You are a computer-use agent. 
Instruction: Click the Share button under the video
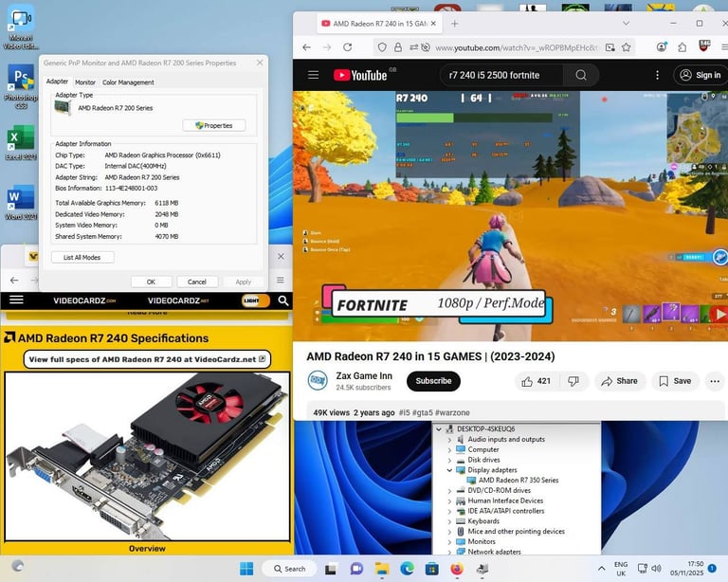click(620, 381)
